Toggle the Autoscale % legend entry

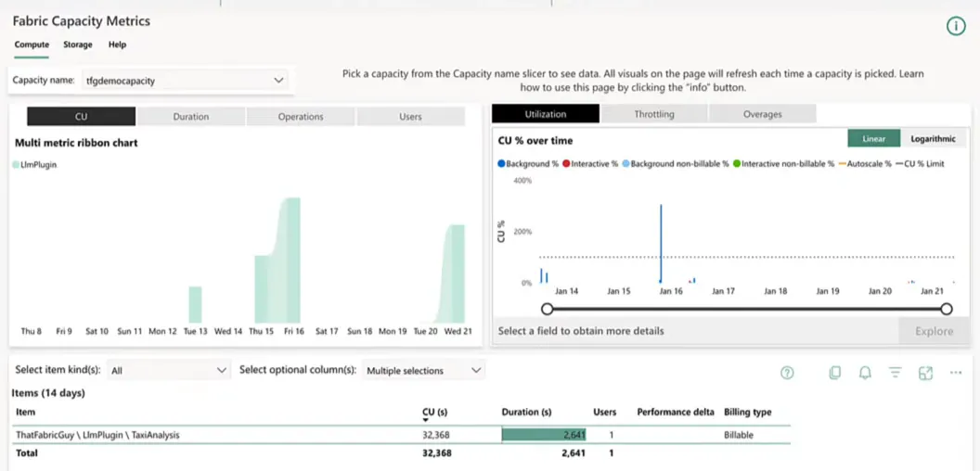(x=865, y=164)
